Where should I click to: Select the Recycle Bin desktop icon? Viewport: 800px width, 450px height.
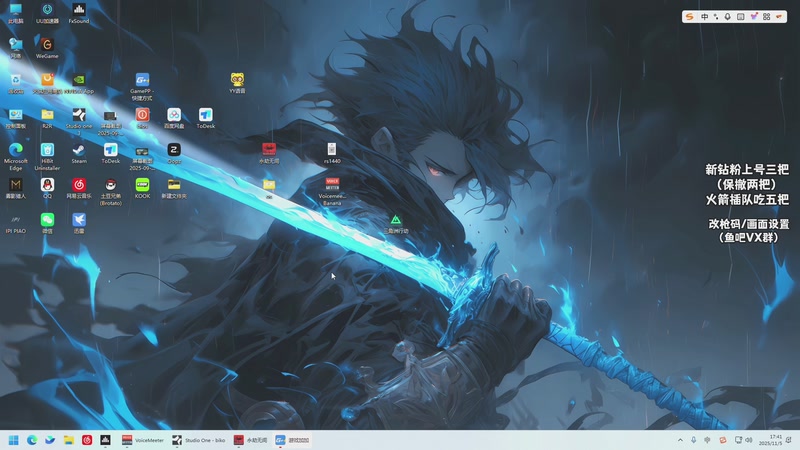(15, 84)
